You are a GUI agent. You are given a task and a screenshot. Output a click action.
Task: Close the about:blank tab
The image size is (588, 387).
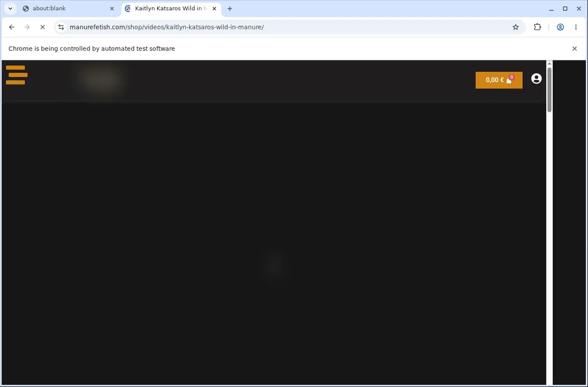pyautogui.click(x=112, y=9)
